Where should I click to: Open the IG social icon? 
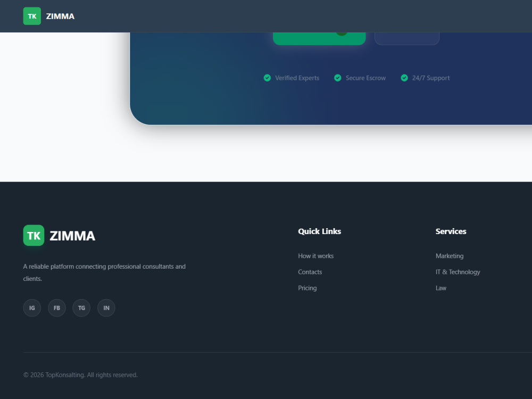click(x=32, y=308)
